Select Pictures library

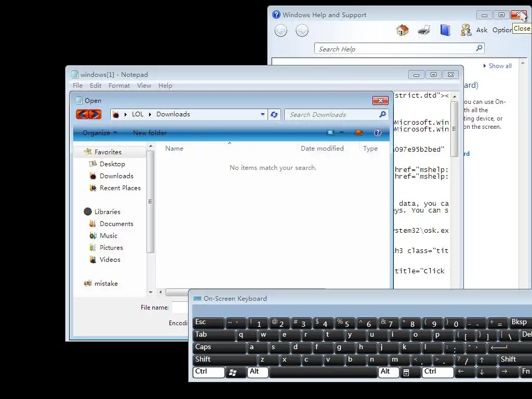(111, 247)
